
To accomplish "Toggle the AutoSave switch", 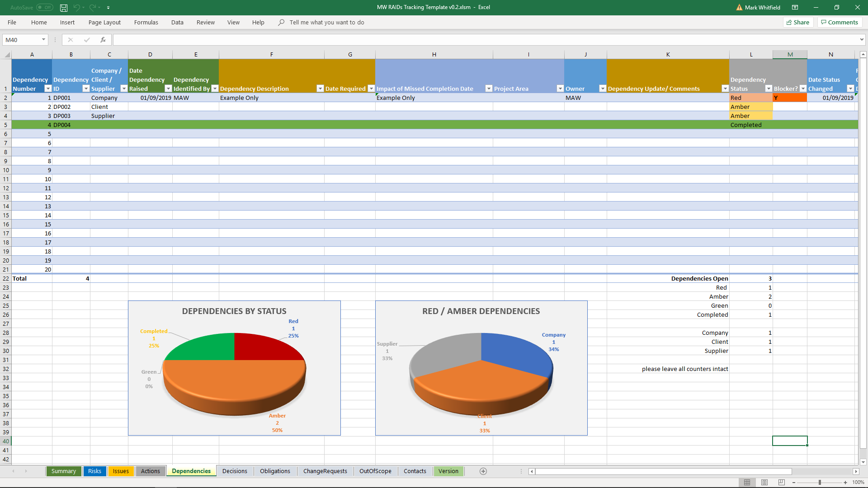I will pyautogui.click(x=45, y=8).
